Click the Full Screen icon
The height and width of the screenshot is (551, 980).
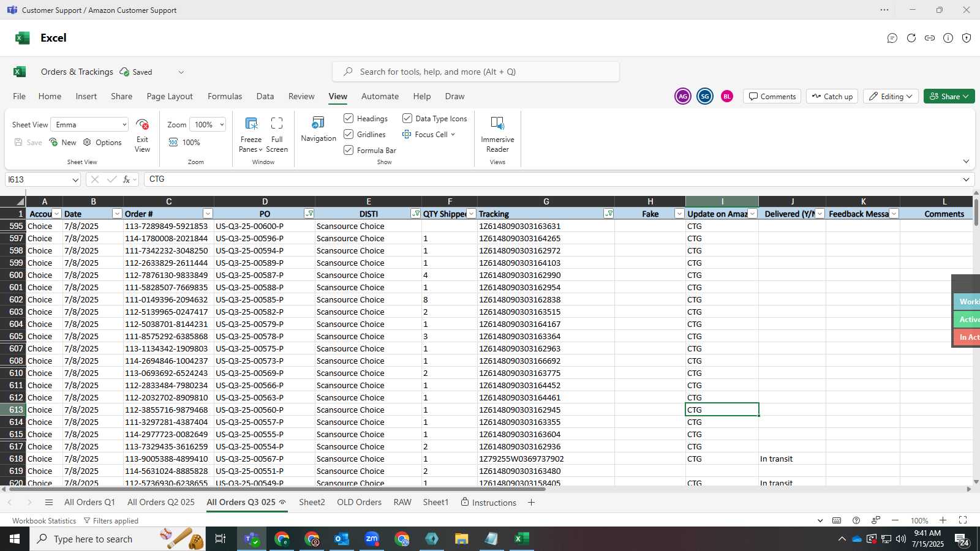click(277, 124)
